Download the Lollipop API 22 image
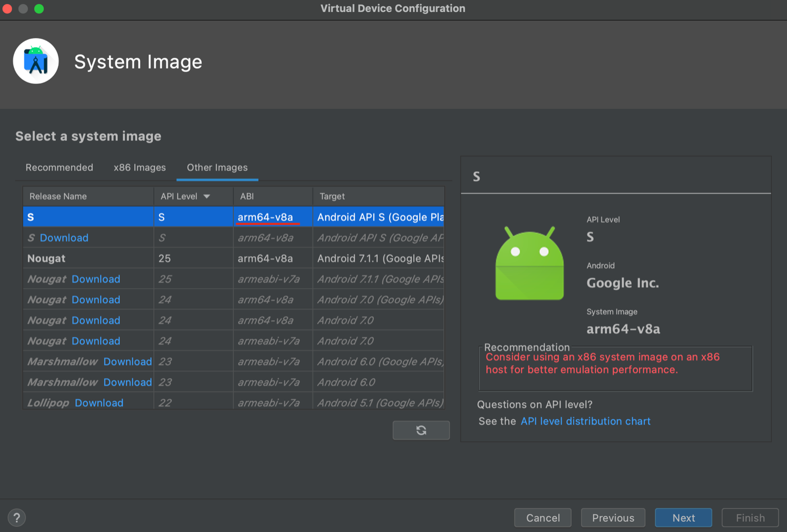Image resolution: width=787 pixels, height=532 pixels. tap(99, 403)
